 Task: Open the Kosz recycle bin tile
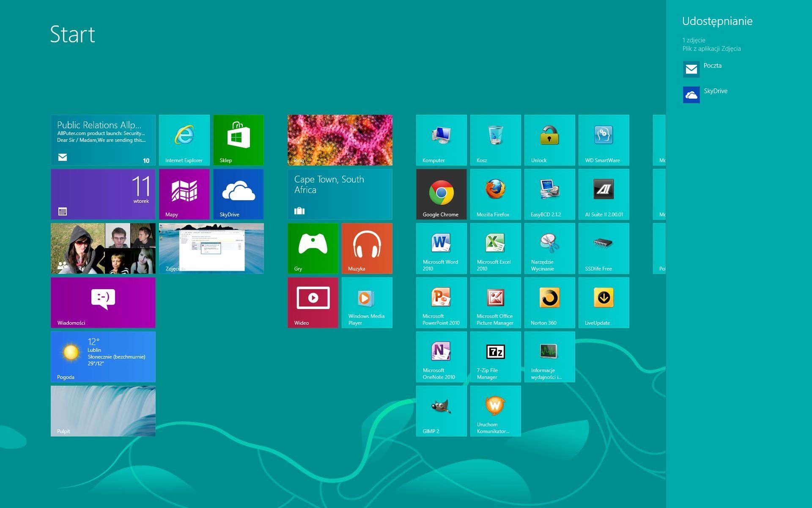(x=496, y=140)
